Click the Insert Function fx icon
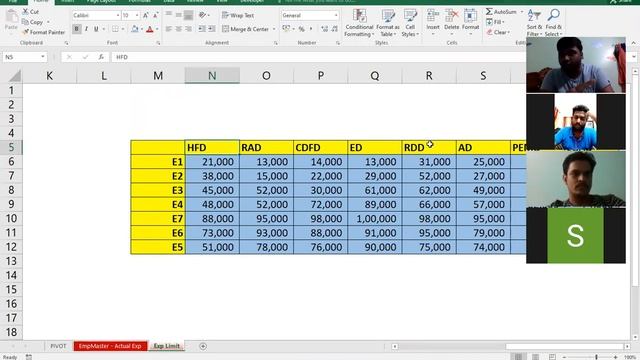Image resolution: width=640 pixels, height=360 pixels. click(x=101, y=57)
